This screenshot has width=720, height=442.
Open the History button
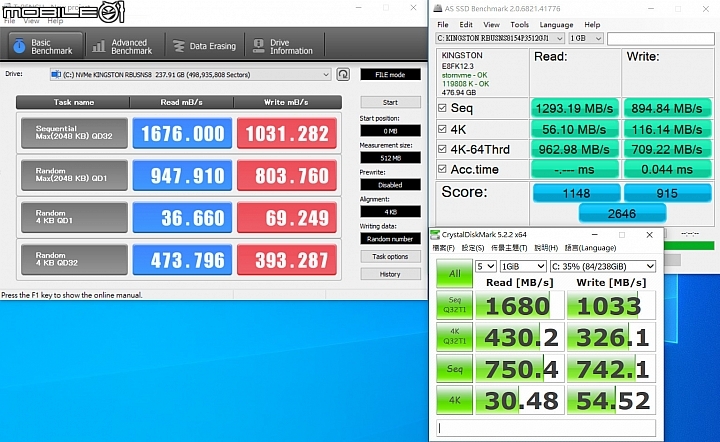[390, 274]
